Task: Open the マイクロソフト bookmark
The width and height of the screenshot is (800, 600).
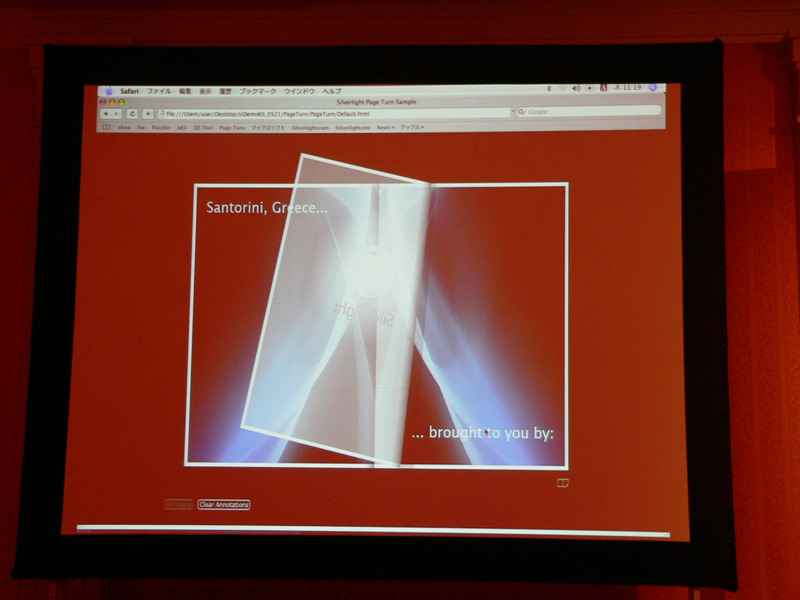Action: (268, 128)
